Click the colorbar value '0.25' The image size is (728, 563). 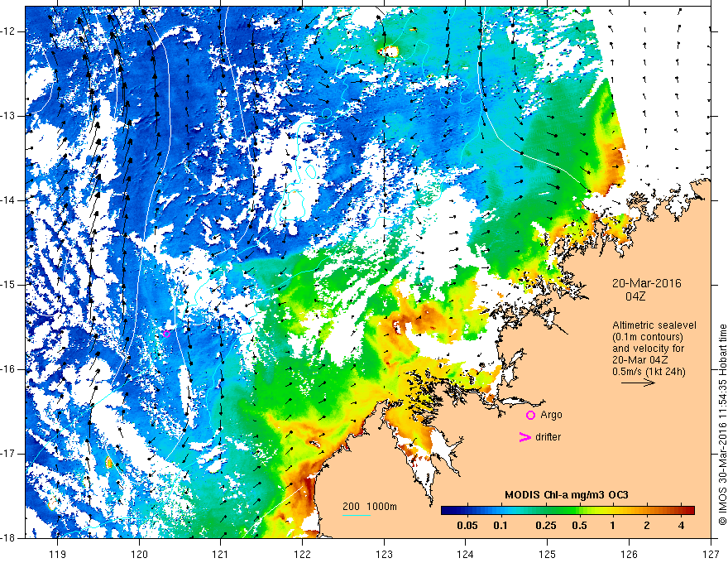click(545, 526)
